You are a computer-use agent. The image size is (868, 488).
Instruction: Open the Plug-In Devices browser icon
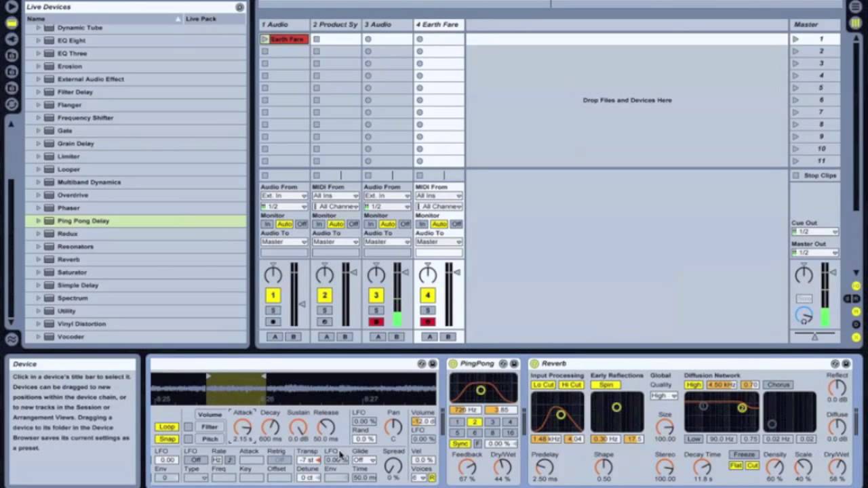coord(12,39)
